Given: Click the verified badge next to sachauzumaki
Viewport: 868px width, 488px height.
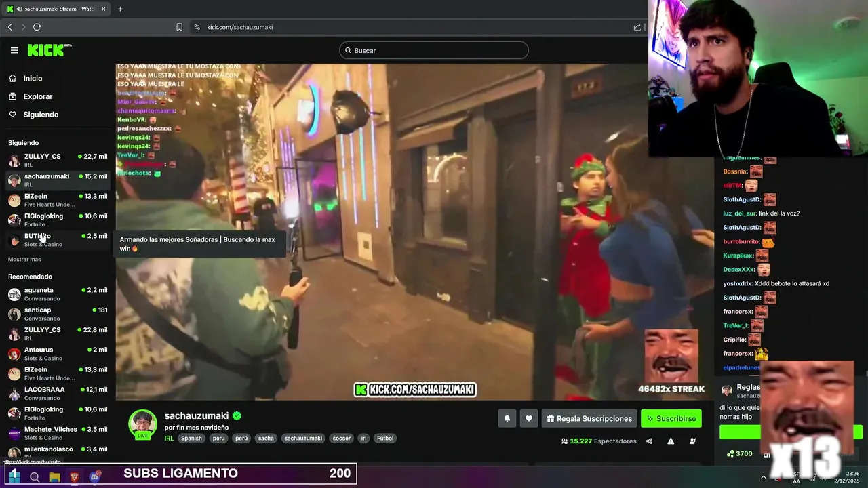Looking at the screenshot, I should 237,415.
